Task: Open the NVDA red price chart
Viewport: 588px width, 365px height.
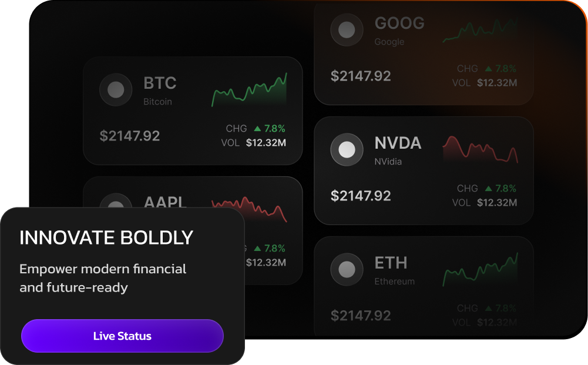Action: point(480,149)
